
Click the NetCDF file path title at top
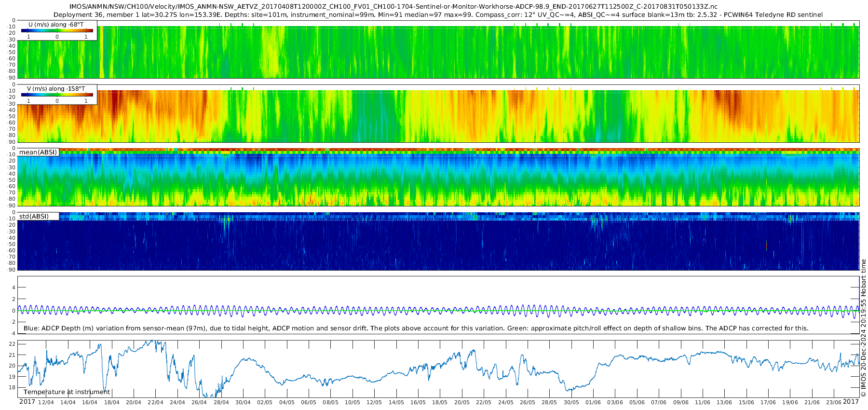pyautogui.click(x=393, y=7)
